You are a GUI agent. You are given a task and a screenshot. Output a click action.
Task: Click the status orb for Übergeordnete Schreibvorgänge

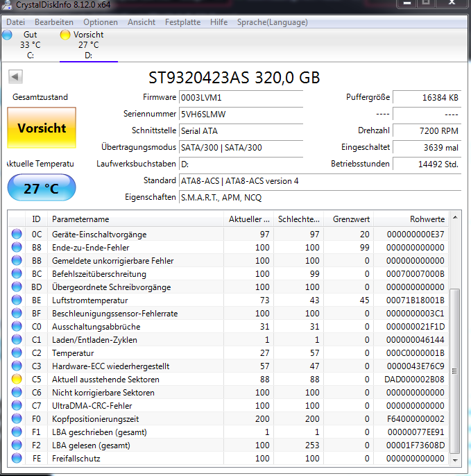pyautogui.click(x=17, y=287)
